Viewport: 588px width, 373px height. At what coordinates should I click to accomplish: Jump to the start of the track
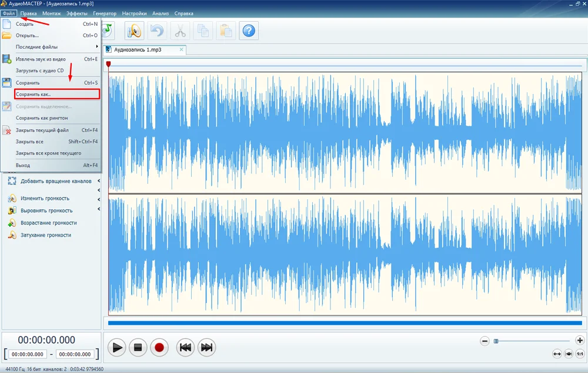pyautogui.click(x=185, y=347)
